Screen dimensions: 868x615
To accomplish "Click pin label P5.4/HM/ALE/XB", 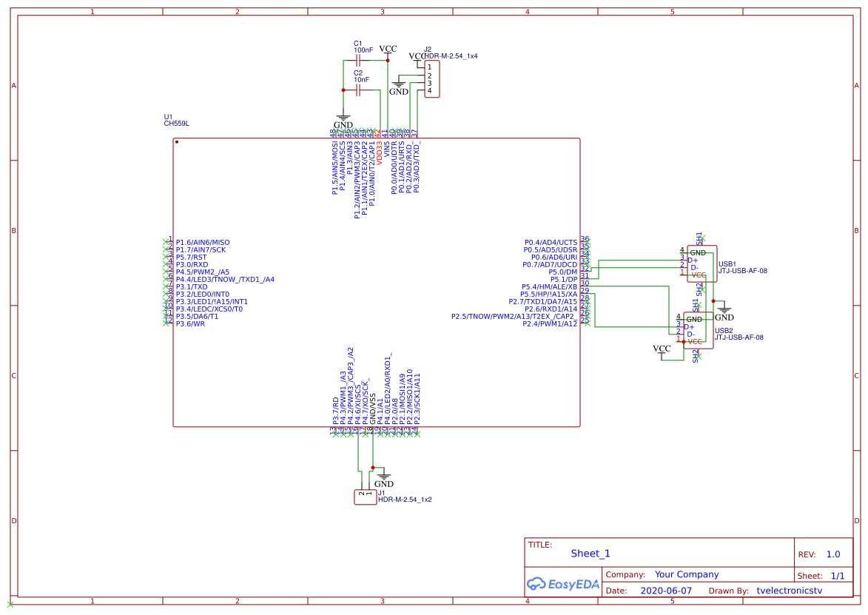I will click(x=549, y=286).
